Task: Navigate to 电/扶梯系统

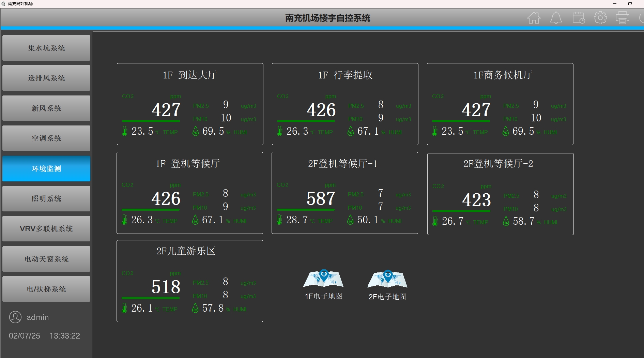Action: 46,289
